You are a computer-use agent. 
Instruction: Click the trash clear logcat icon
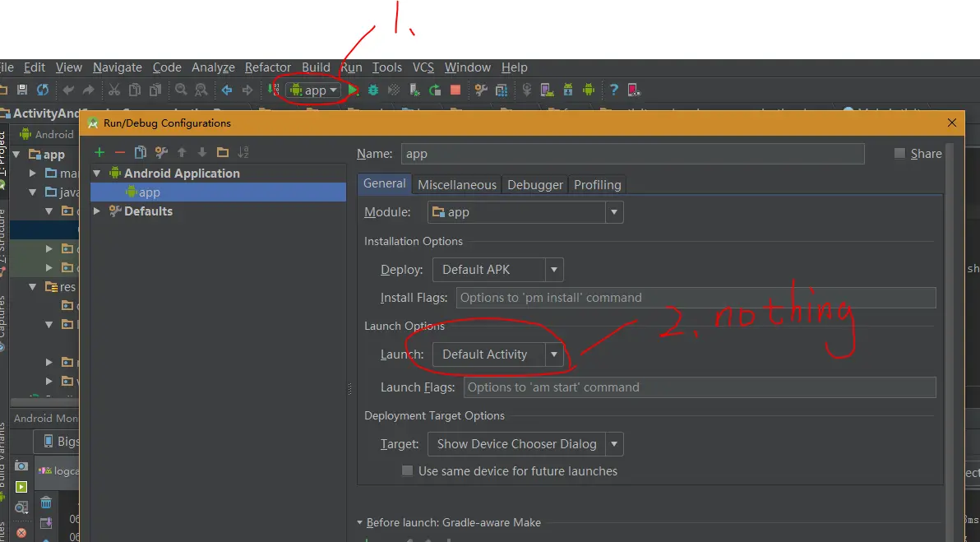[46, 503]
